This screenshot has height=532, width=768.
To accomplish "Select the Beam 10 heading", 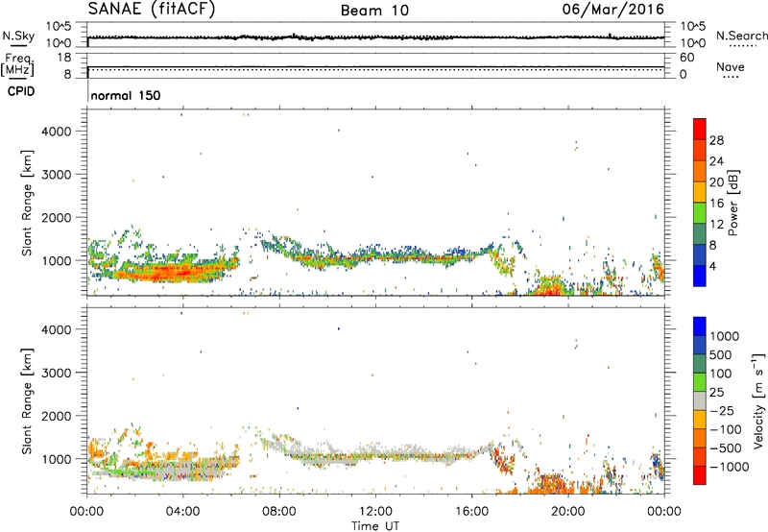I will point(374,11).
